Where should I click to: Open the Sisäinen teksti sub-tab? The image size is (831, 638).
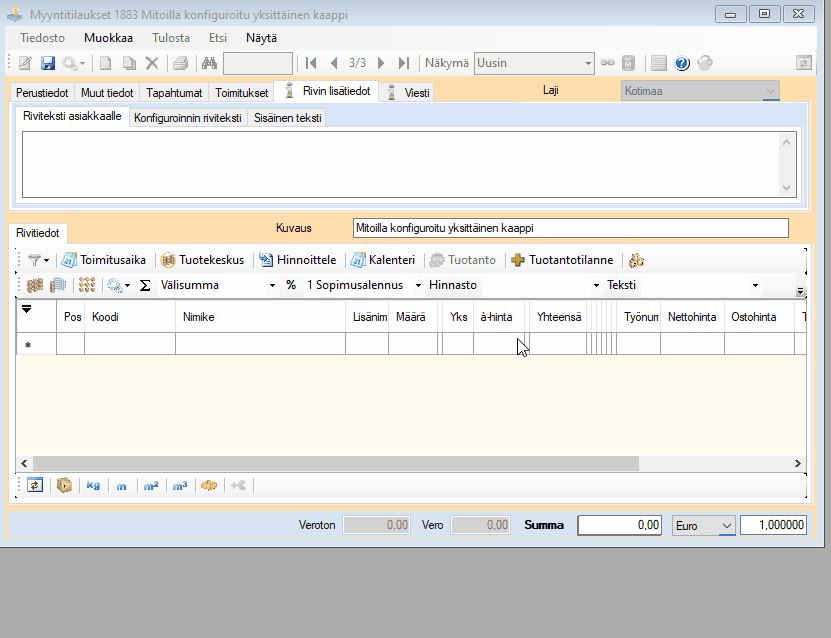(x=288, y=118)
